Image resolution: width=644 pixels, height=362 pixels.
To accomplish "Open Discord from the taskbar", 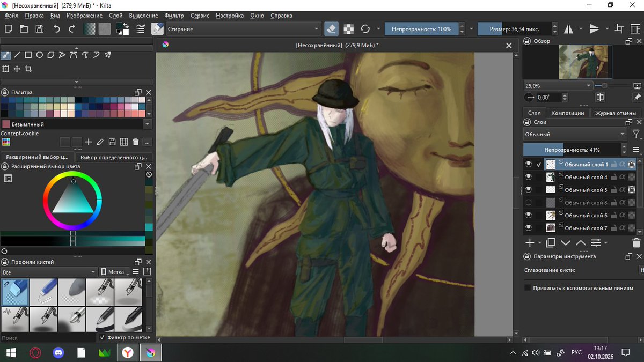I will click(x=58, y=352).
